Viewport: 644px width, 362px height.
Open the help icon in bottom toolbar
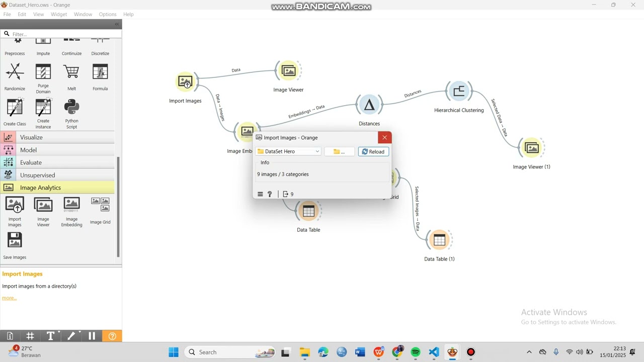click(x=112, y=336)
